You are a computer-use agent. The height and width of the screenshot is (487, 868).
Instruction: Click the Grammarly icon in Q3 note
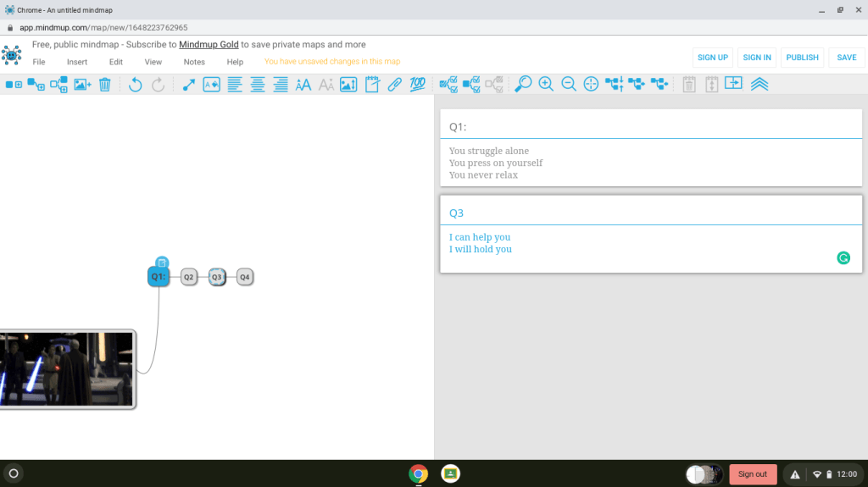843,257
